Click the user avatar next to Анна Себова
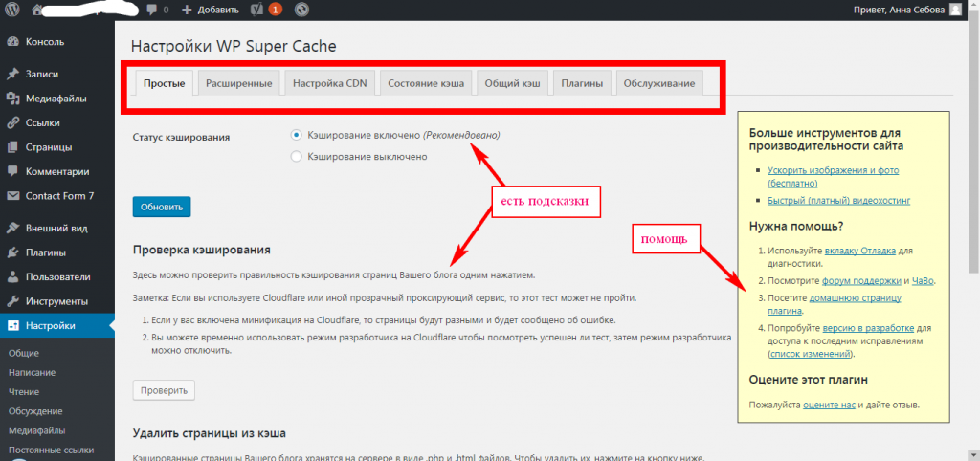The height and width of the screenshot is (461, 980). (955, 10)
